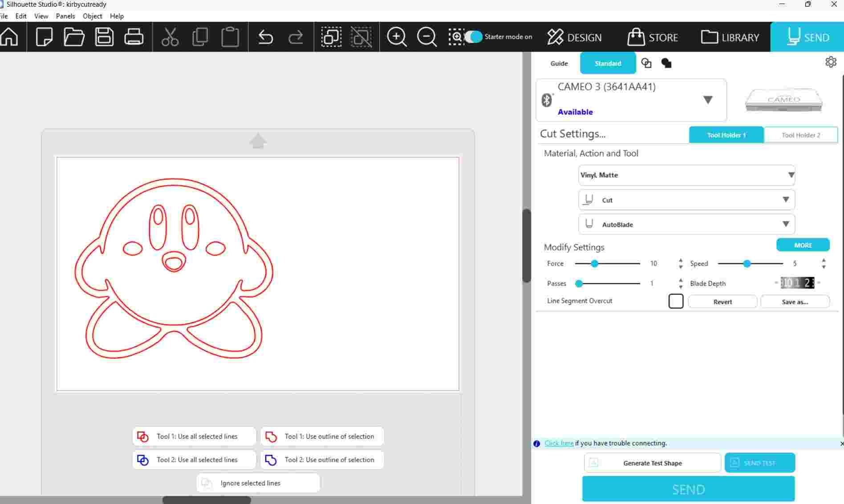Zoom in on the canvas

397,36
